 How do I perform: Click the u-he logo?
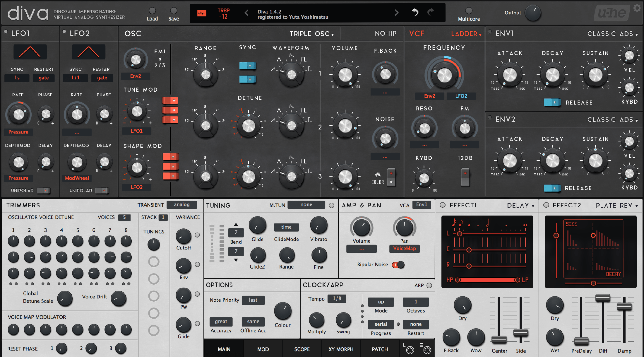point(612,13)
